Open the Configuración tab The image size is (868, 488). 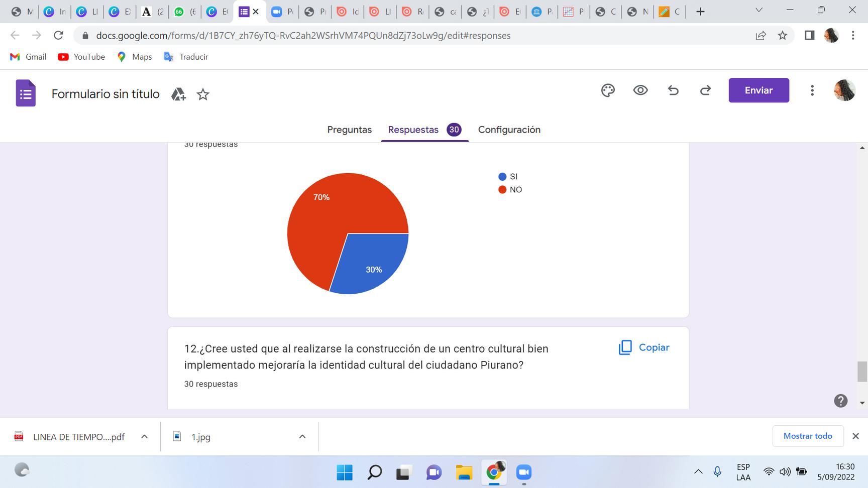509,130
